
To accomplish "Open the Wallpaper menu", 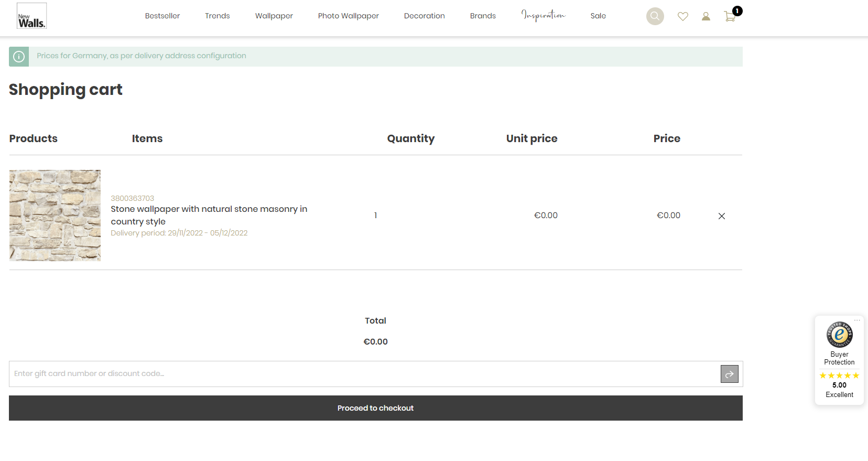I will tap(274, 16).
